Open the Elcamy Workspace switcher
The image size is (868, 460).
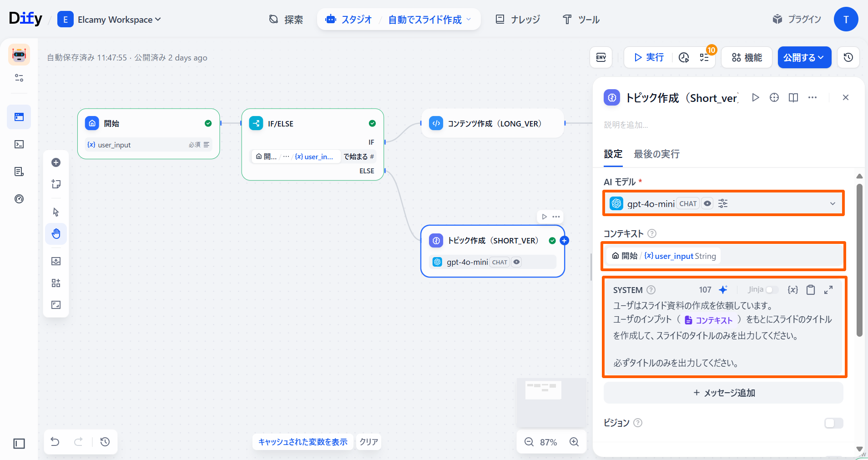(109, 20)
